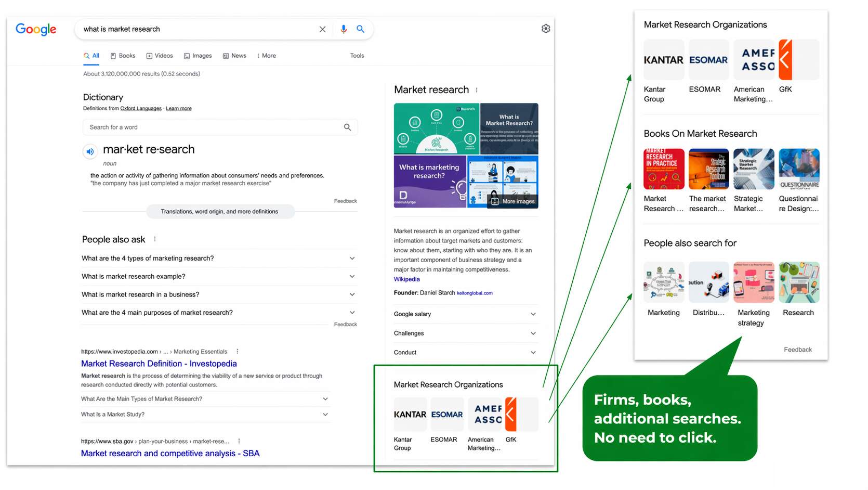Clear the search query with the X icon
Image resolution: width=868 pixels, height=490 pixels.
tap(322, 29)
